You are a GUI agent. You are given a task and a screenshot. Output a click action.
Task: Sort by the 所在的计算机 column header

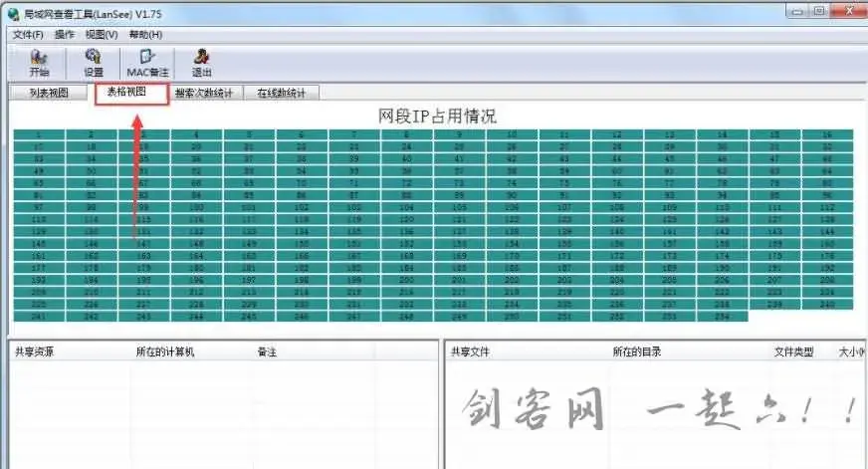pos(165,352)
